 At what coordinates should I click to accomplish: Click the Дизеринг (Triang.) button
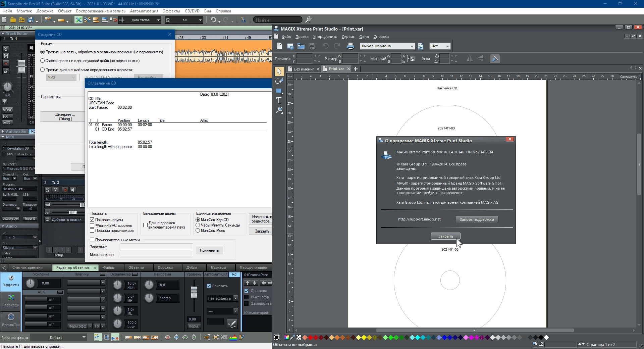(x=63, y=116)
